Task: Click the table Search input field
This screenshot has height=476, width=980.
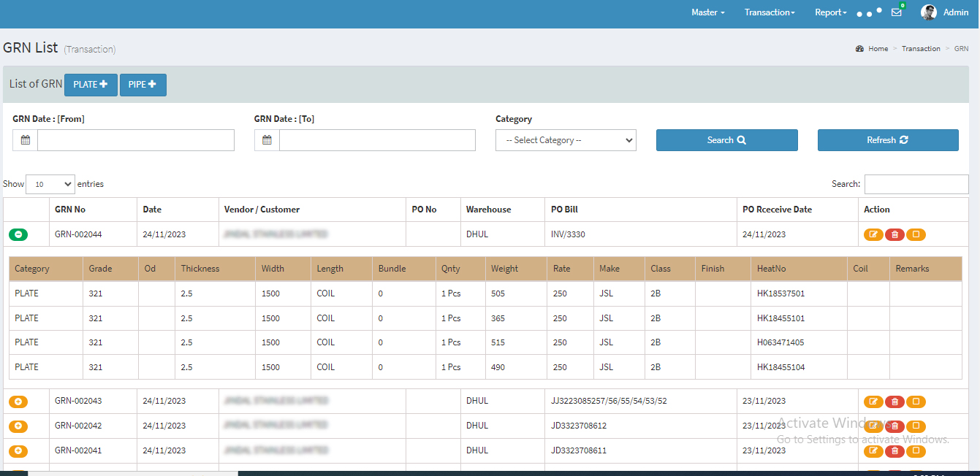Action: (916, 184)
